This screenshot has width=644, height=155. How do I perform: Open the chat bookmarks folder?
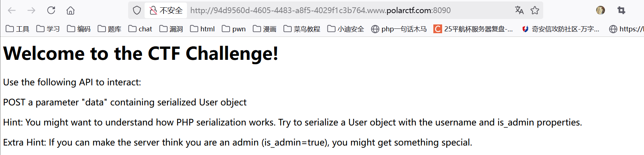click(x=140, y=29)
